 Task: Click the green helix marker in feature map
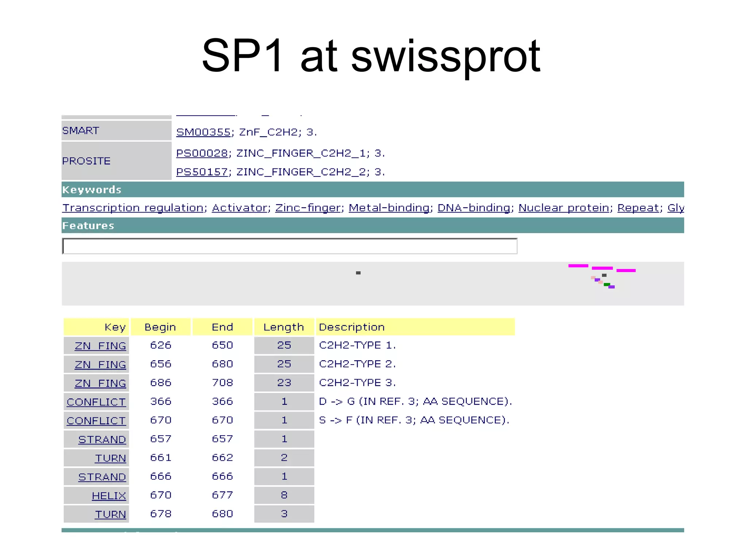(607, 284)
